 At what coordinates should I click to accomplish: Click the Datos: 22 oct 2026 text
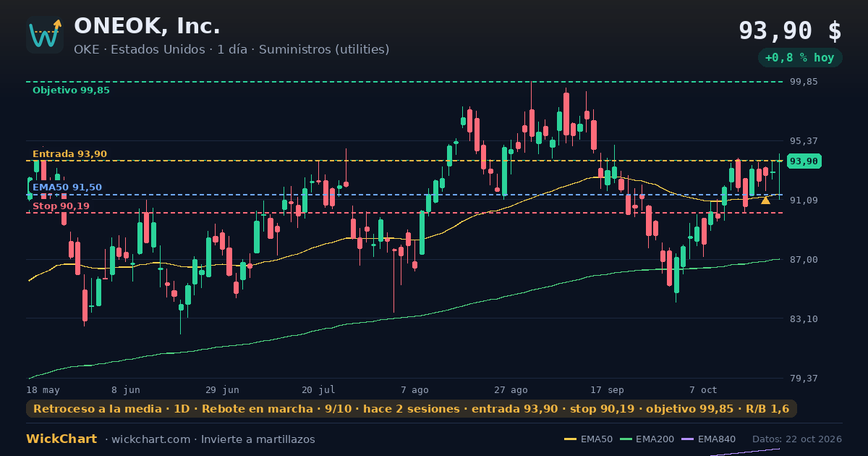(x=797, y=439)
